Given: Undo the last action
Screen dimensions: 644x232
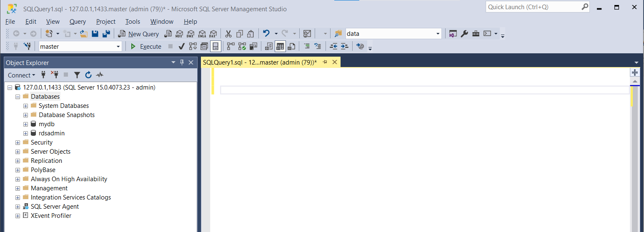Looking at the screenshot, I should (266, 34).
